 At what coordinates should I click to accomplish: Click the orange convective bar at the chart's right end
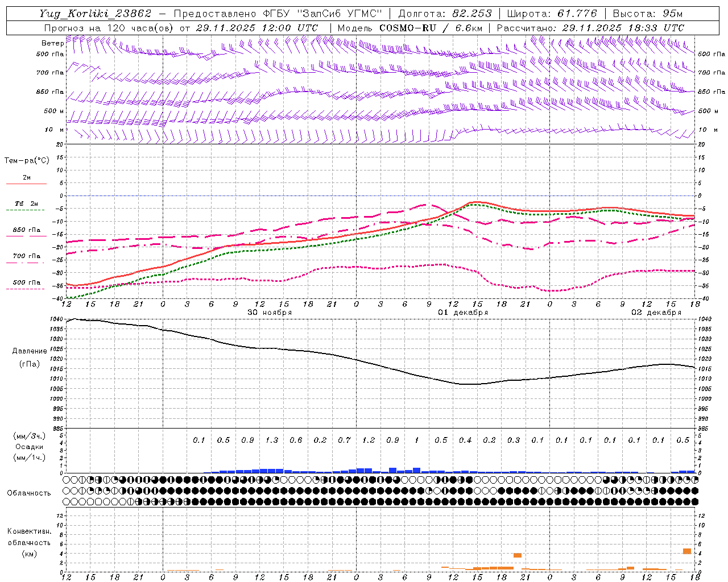[x=687, y=551]
